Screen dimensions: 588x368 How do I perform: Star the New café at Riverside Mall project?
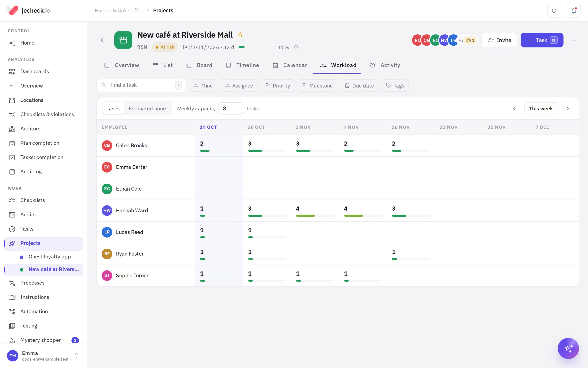[240, 35]
